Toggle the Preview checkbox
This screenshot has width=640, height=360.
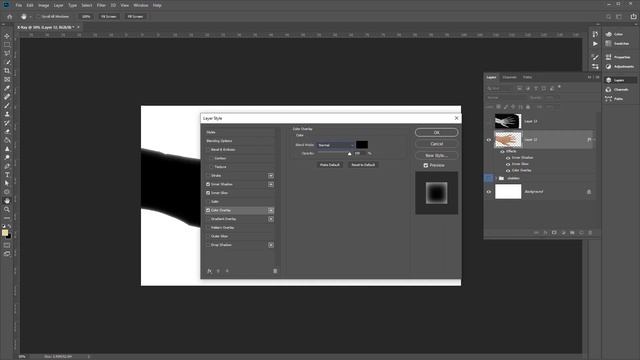[426, 165]
